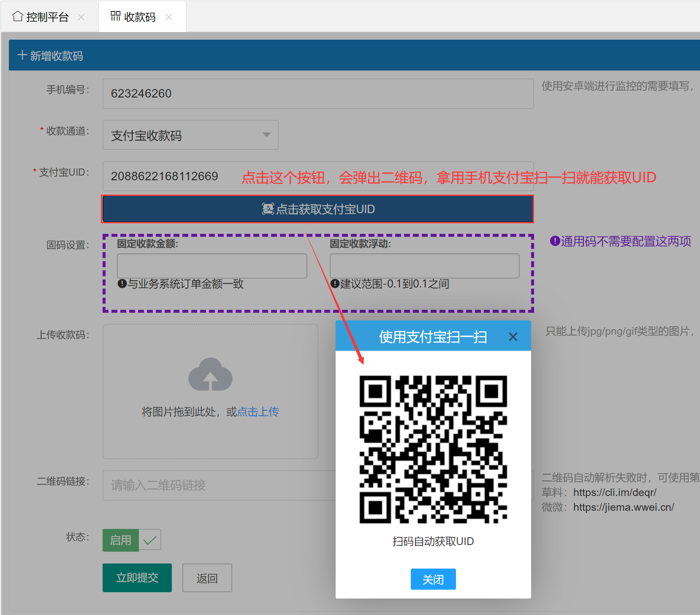Submit form with 立即提交 button
Image resolution: width=700 pixels, height=615 pixels.
click(x=137, y=578)
